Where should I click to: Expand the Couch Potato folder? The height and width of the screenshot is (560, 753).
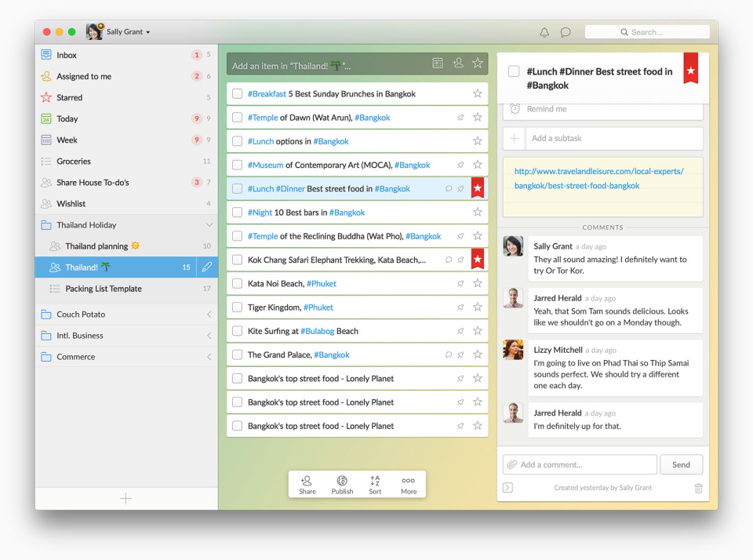point(208,314)
